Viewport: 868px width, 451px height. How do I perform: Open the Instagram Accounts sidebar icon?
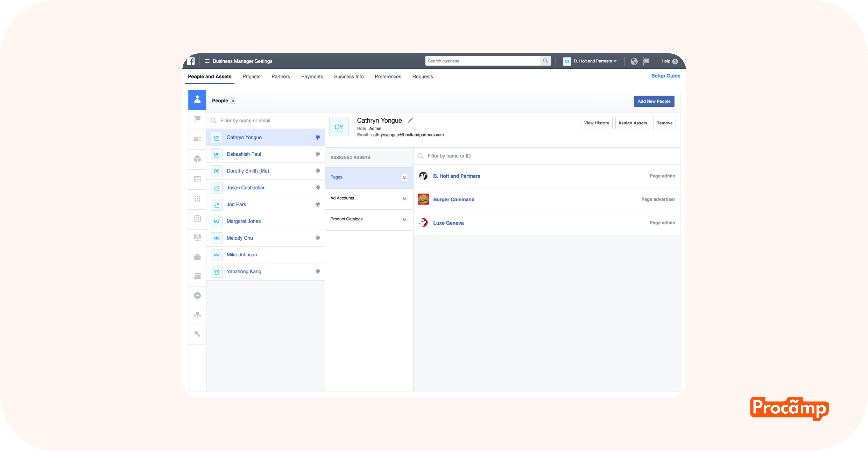click(x=197, y=218)
